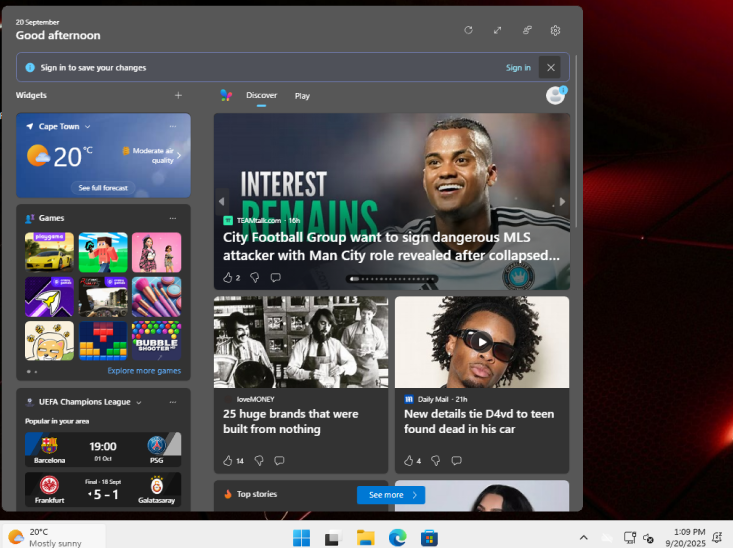Switch to the Discover tab

(261, 95)
